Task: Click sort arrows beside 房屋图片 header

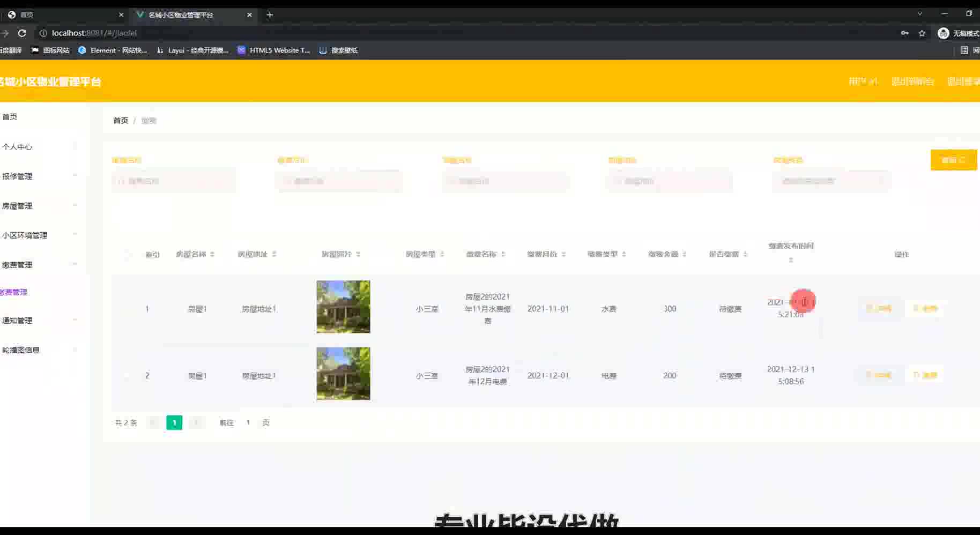Action: coord(358,255)
